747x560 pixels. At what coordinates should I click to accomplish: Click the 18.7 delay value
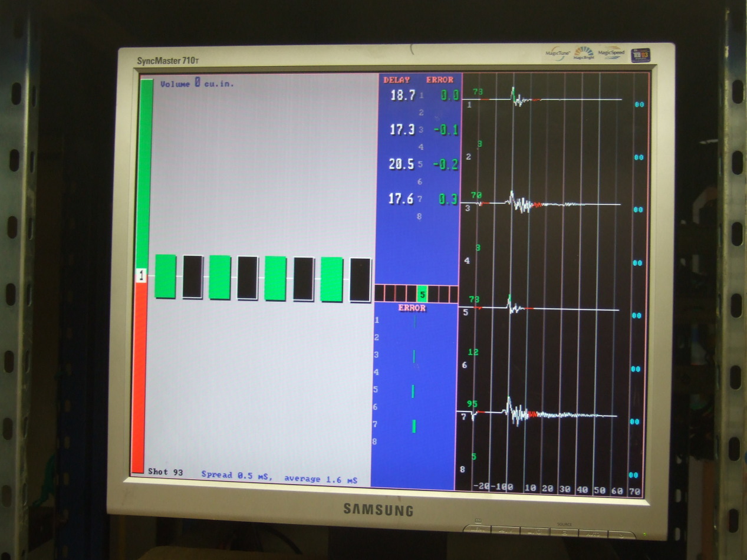coord(403,95)
